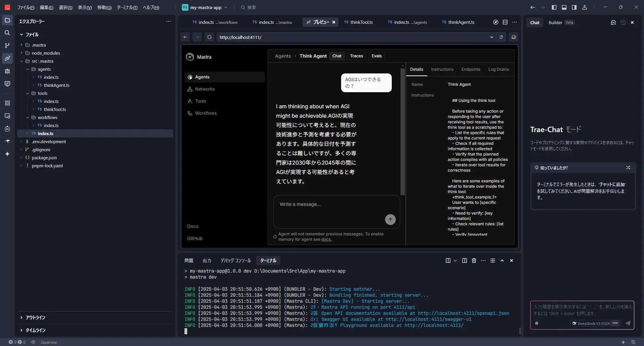This screenshot has height=346, width=644.
Task: Open the Extensions view
Action: (x=7, y=103)
